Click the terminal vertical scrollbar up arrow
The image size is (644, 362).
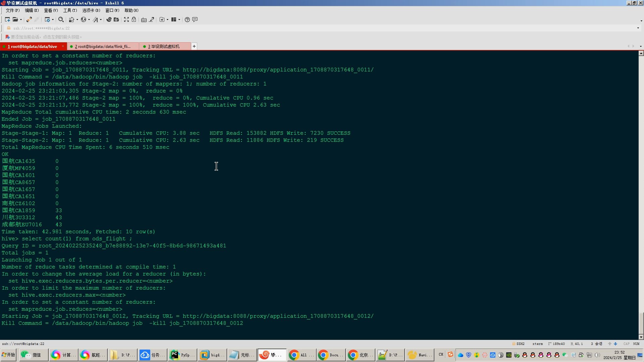[641, 53]
